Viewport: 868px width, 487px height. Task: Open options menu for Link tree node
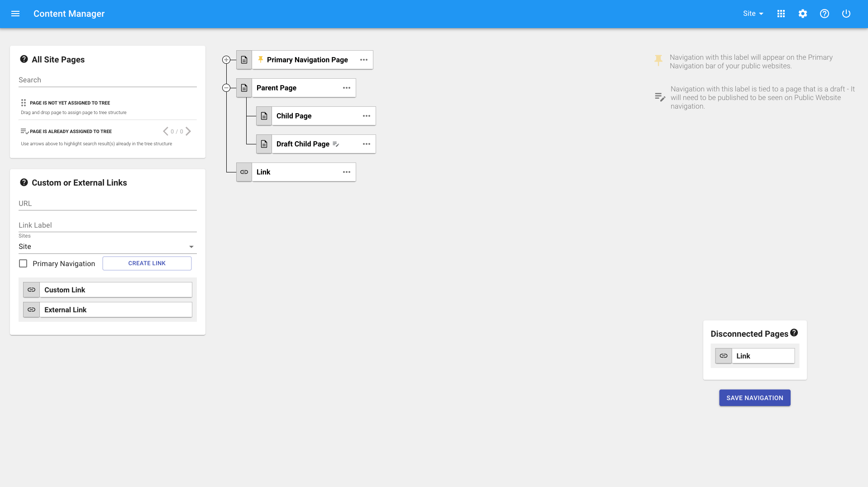click(347, 172)
